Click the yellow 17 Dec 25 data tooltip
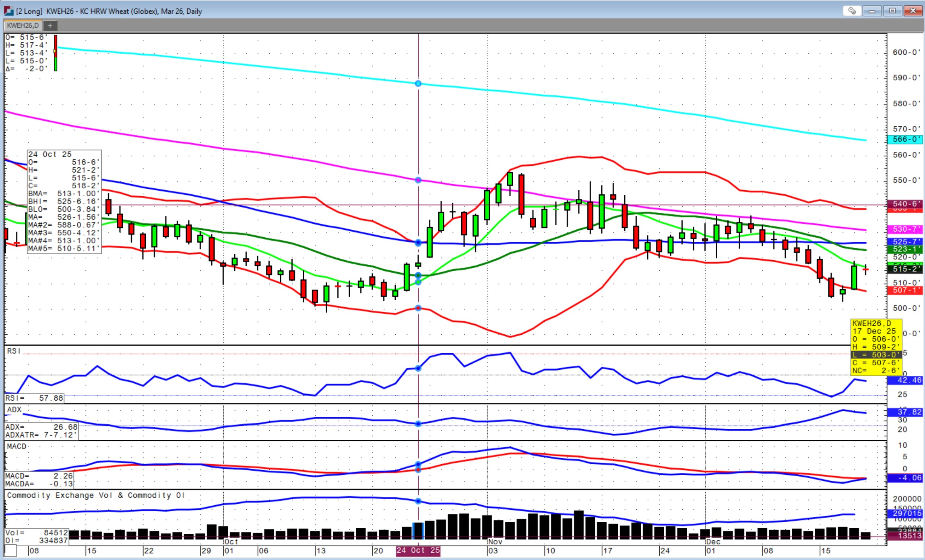925x560 pixels. 876,347
